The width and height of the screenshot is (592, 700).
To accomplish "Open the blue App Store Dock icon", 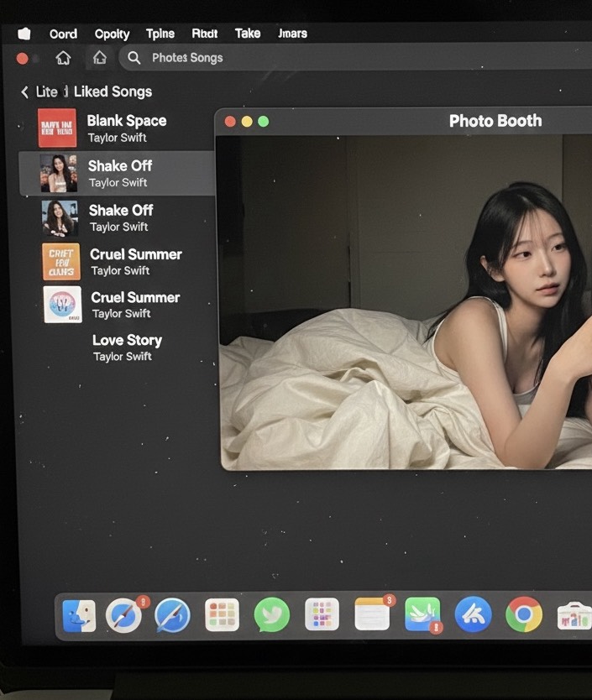I will coord(473,615).
